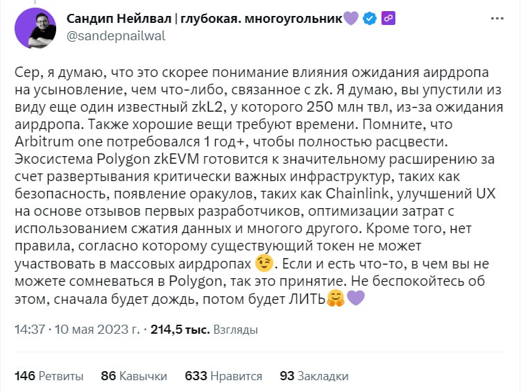Click the 93 Закладки bookmarks count
The height and width of the screenshot is (392, 532).
314,376
